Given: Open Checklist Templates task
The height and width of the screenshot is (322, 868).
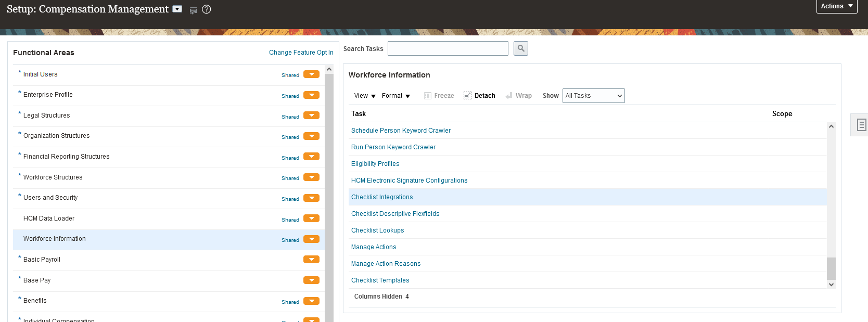Looking at the screenshot, I should pyautogui.click(x=380, y=280).
